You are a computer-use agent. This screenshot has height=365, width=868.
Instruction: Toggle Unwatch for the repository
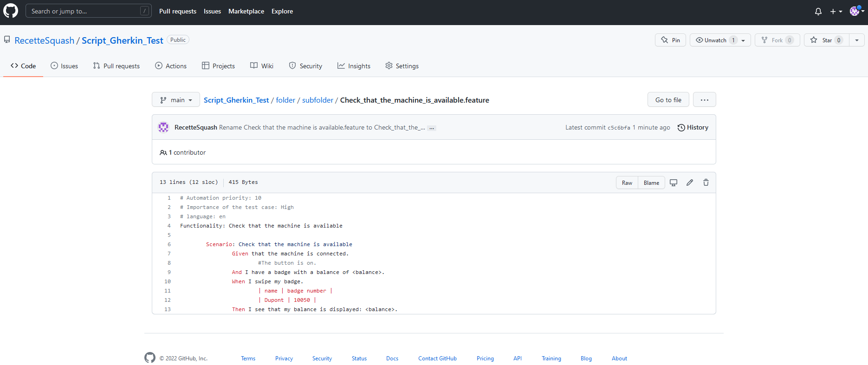(x=715, y=40)
